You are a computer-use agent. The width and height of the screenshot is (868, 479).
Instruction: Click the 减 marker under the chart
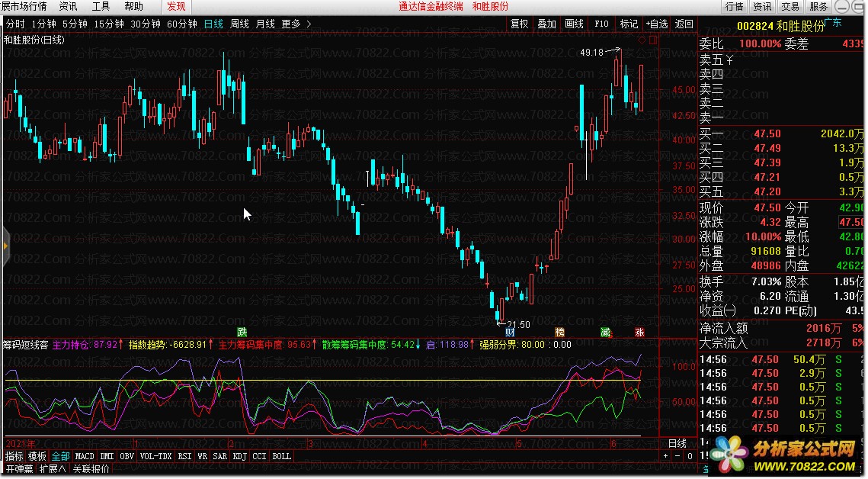tap(606, 333)
